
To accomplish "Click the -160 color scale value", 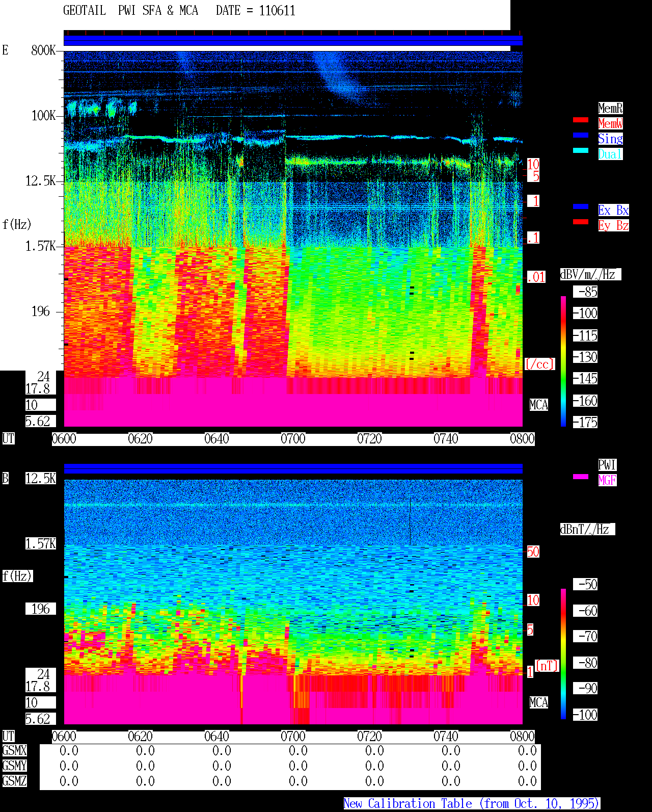I will (586, 401).
